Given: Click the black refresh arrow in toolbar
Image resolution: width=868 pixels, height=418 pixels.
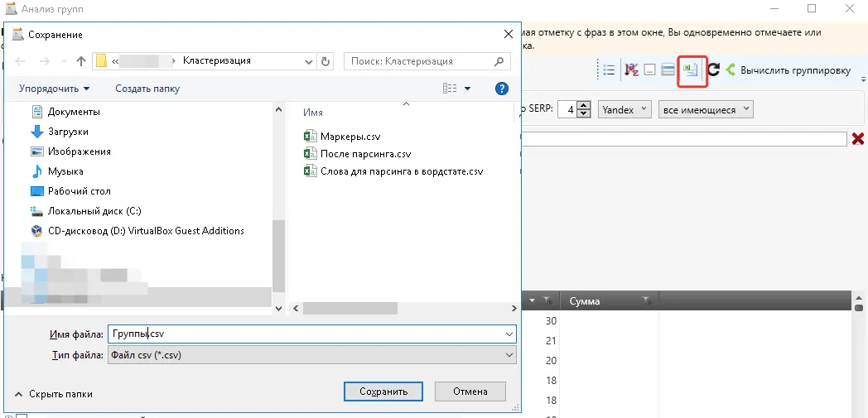Looking at the screenshot, I should pos(714,70).
